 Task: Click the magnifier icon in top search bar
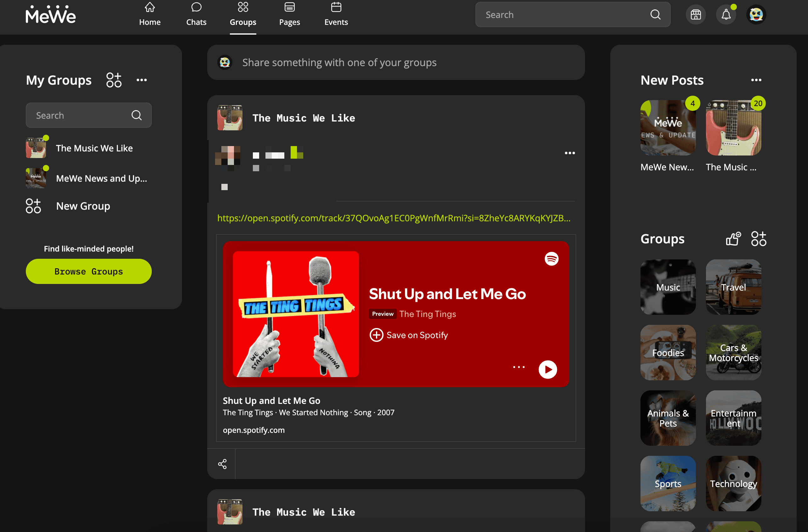click(x=655, y=14)
